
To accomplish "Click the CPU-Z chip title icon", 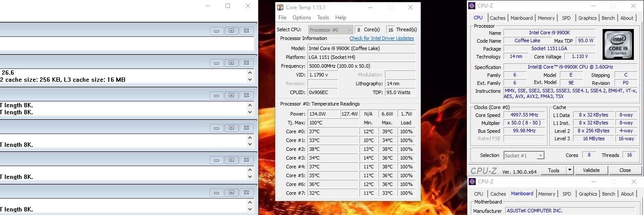I will (x=472, y=6).
